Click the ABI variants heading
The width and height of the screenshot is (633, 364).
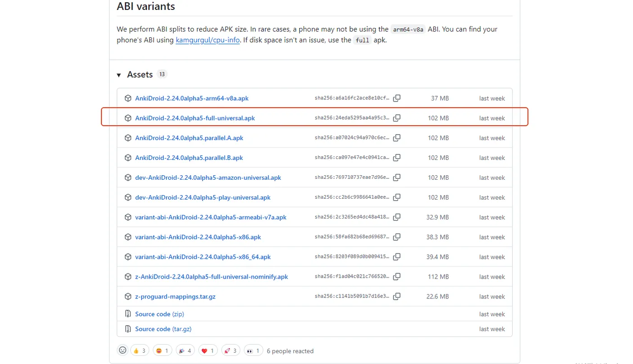(146, 7)
